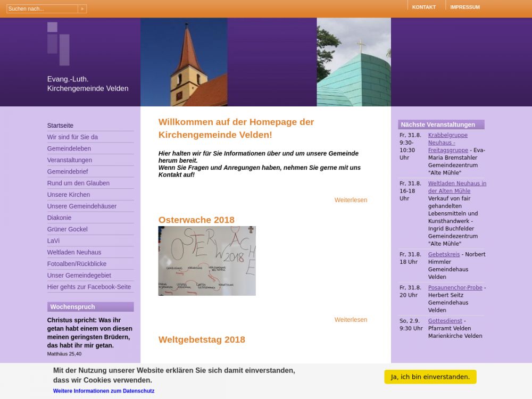Image resolution: width=532 pixels, height=399 pixels.
Task: Open the Kontakt page
Action: coord(423,7)
